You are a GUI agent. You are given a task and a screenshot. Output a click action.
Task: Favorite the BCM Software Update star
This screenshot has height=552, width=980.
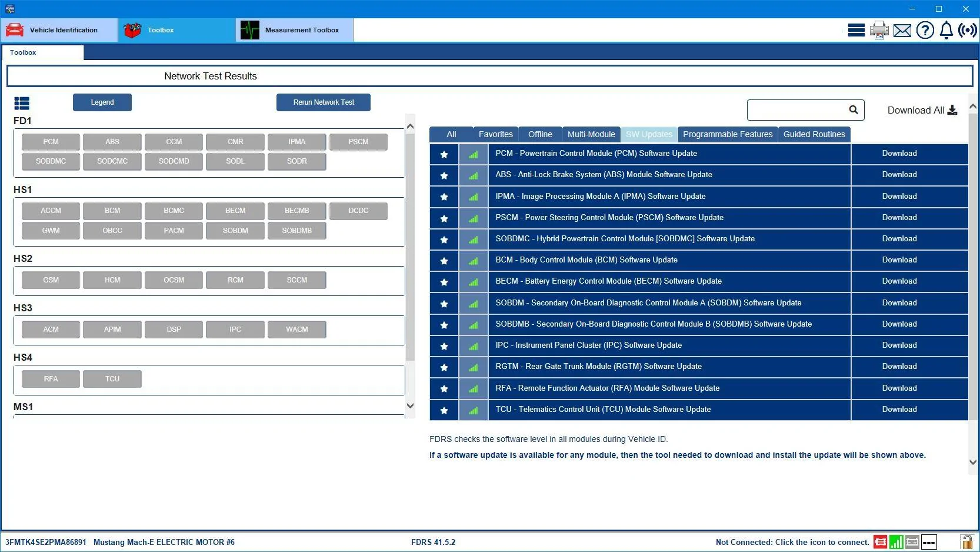pos(444,261)
